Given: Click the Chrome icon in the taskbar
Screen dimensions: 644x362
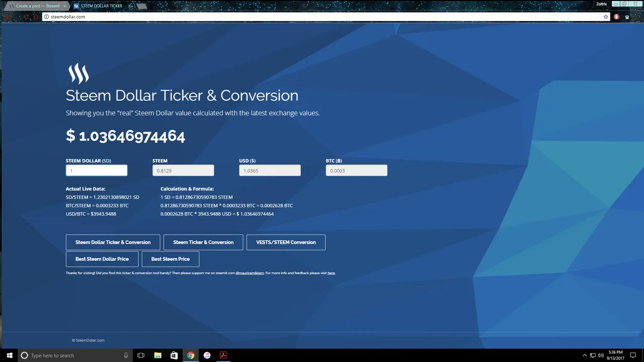Looking at the screenshot, I should [x=191, y=355].
